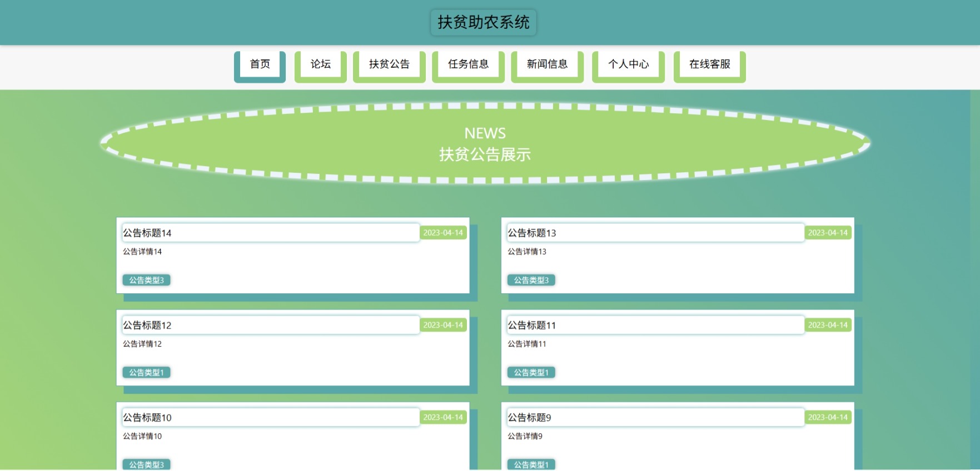Open announcement 公告标题14

[271, 233]
